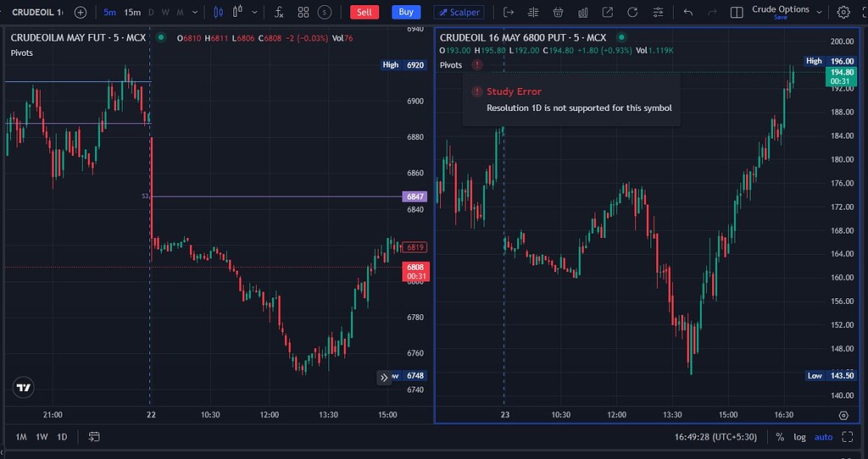This screenshot has width=868, height=459.
Task: Open the sliders settings icon
Action: 658,12
